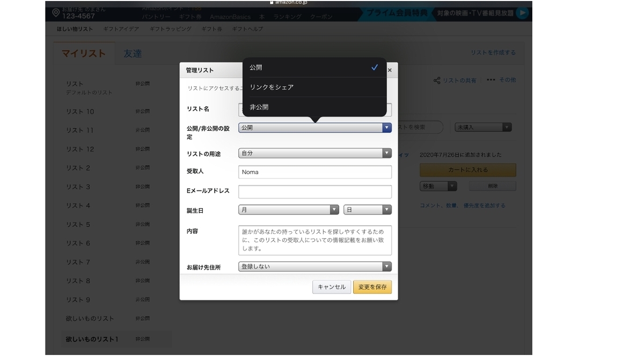Open the その他 three-dots menu
Screen dimensions: 644x362
click(501, 80)
